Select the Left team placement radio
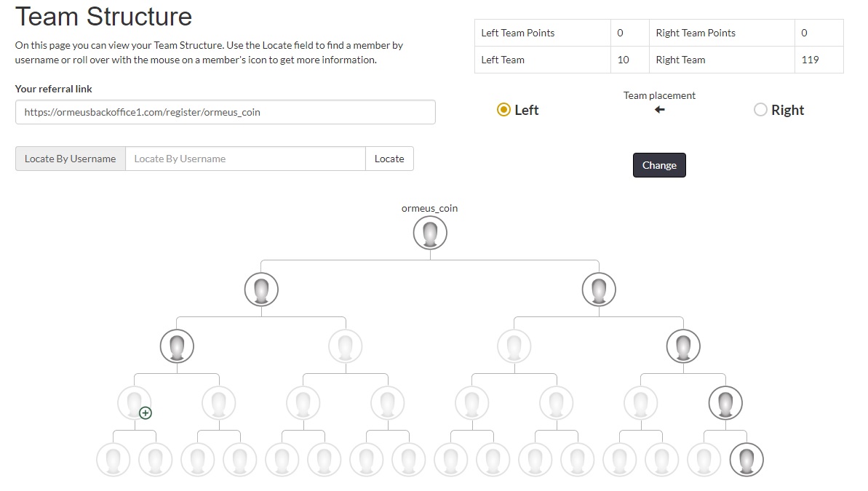This screenshot has width=868, height=491. 503,110
